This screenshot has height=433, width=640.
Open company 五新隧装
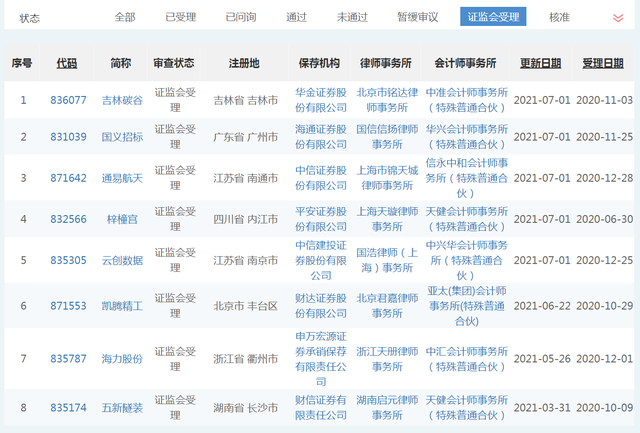122,408
